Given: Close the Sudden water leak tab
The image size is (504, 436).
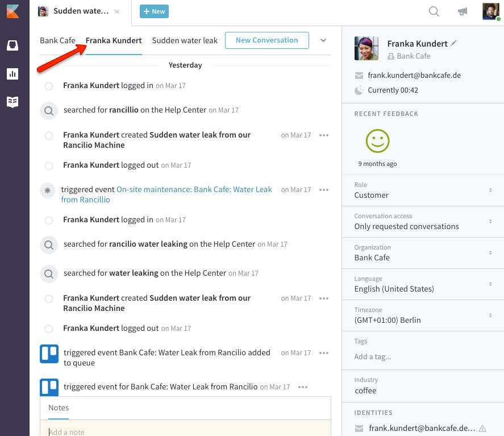Looking at the screenshot, I should 117,11.
